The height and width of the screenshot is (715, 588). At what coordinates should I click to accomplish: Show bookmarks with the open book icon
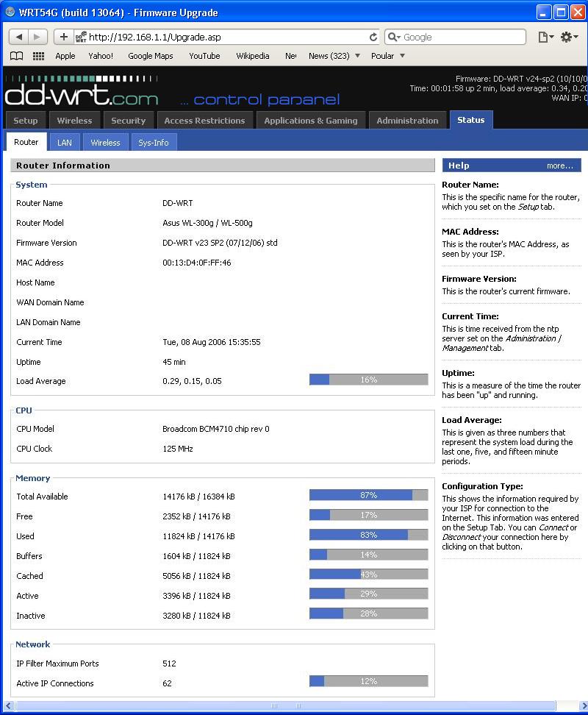click(x=16, y=56)
